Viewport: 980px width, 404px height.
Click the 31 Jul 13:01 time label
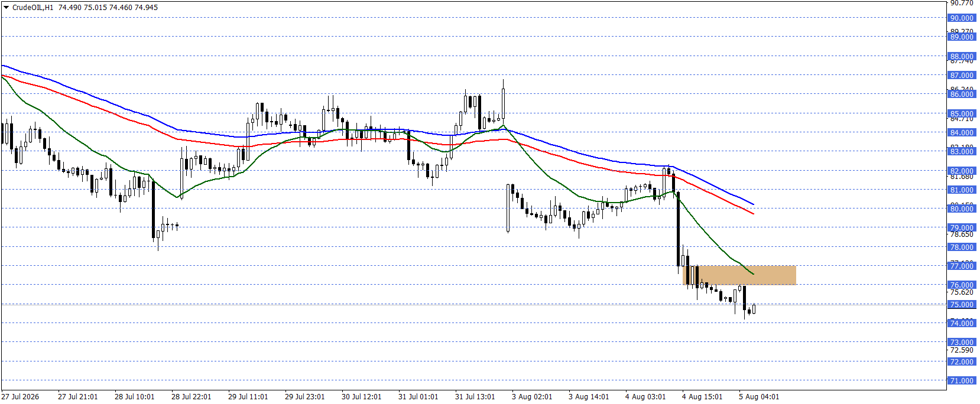pos(475,397)
